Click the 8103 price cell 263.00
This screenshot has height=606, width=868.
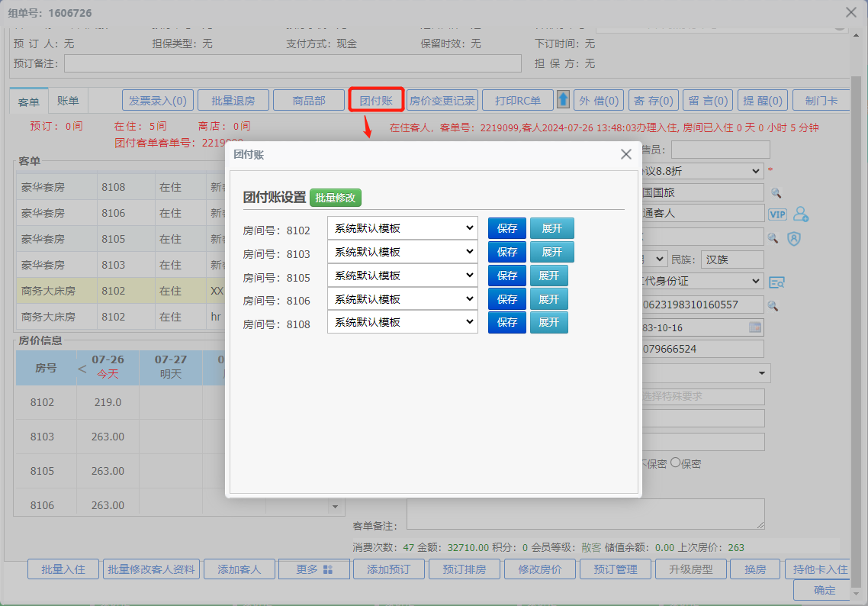tap(108, 437)
